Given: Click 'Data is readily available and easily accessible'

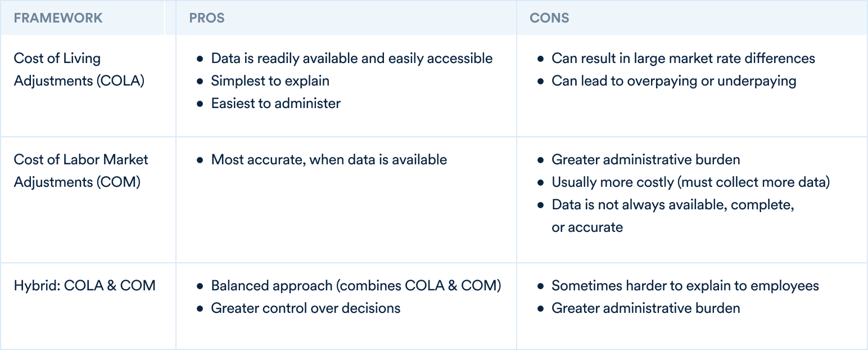Looking at the screenshot, I should pyautogui.click(x=352, y=59).
